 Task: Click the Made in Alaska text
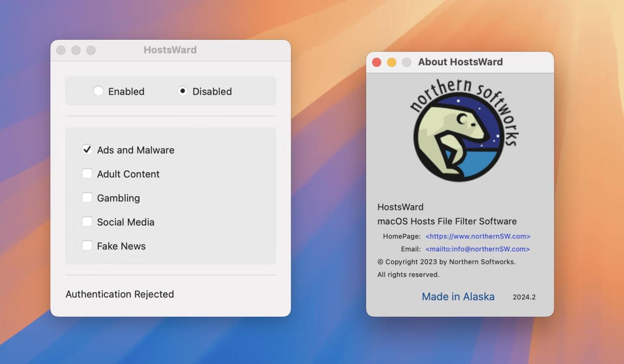(458, 296)
